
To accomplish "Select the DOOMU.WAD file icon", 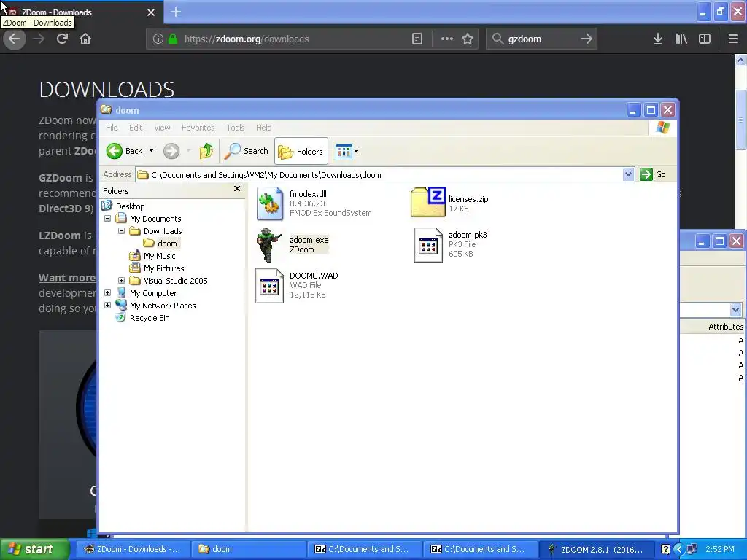I will pos(270,286).
